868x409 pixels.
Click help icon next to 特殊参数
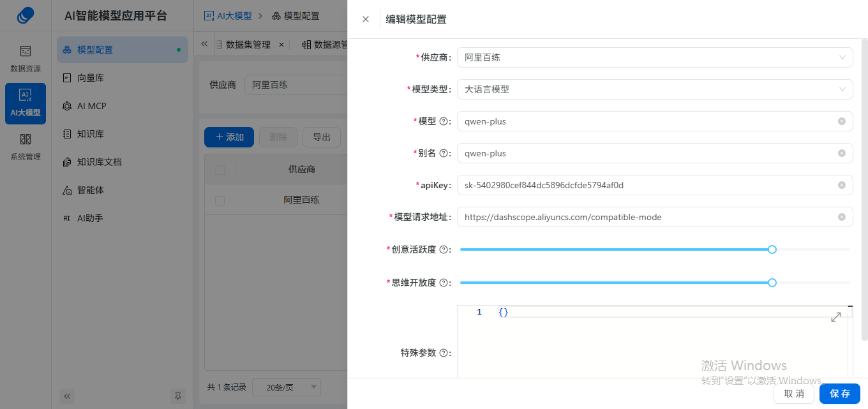[444, 353]
